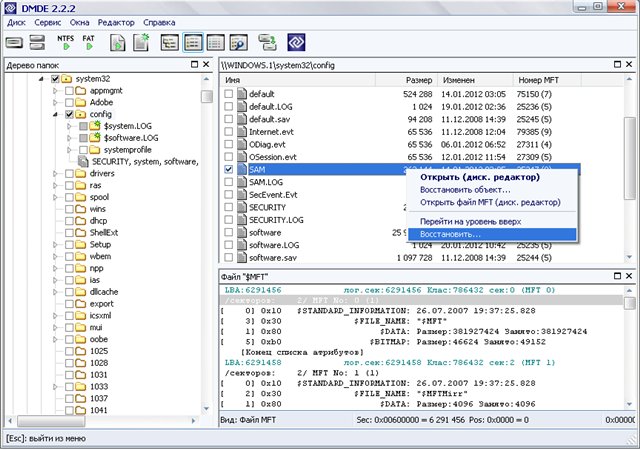The width and height of the screenshot is (640, 450).
Task: Click the select physical disk toolbar icon
Action: point(14,42)
